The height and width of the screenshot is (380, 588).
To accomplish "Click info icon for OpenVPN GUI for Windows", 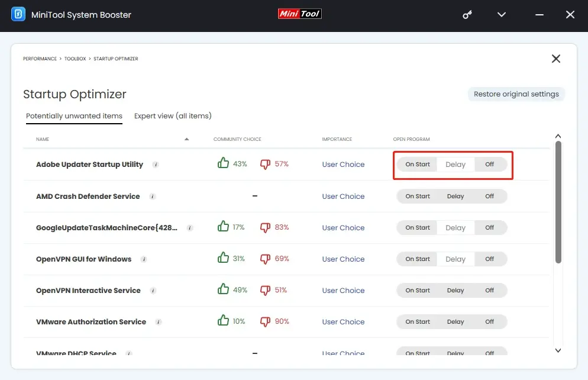I will [144, 259].
